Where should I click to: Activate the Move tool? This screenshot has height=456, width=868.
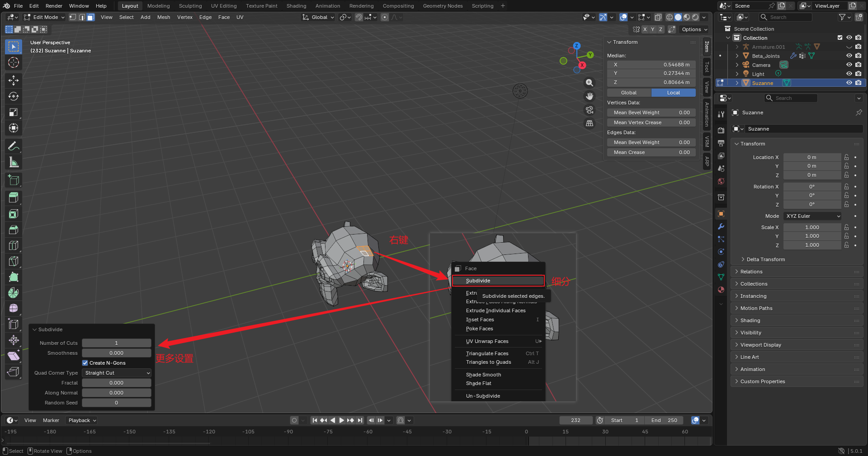pos(14,80)
